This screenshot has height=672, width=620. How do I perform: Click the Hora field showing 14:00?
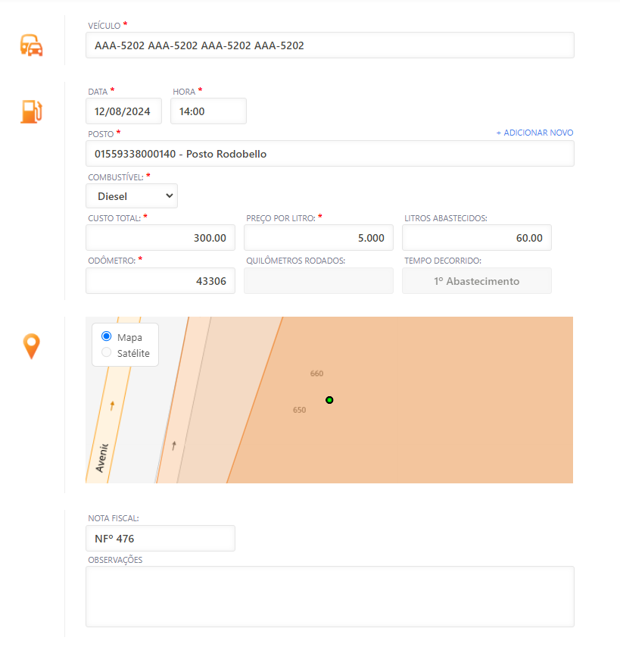click(208, 111)
